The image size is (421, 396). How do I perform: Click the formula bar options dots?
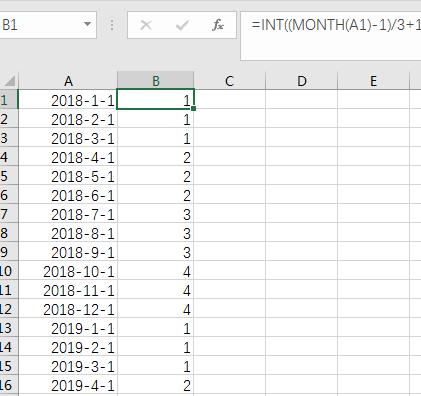coord(112,25)
